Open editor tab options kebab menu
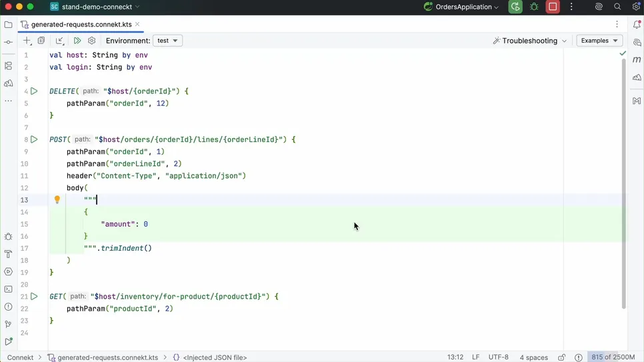Image resolution: width=644 pixels, height=362 pixels. [617, 25]
